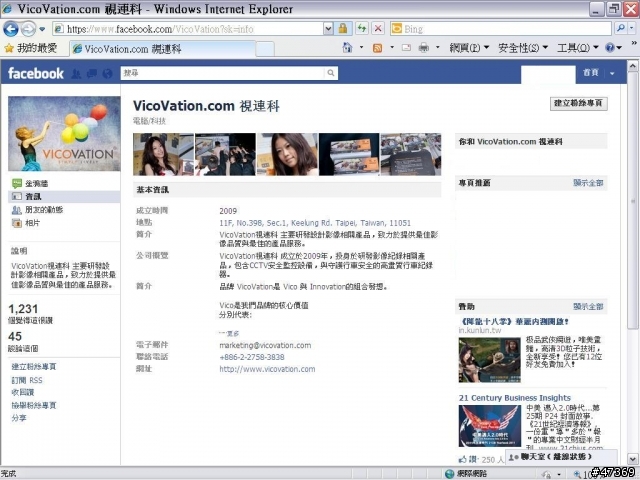The width and height of the screenshot is (640, 480).
Task: Click the facebook.com address bar
Action: pyautogui.click(x=188, y=29)
